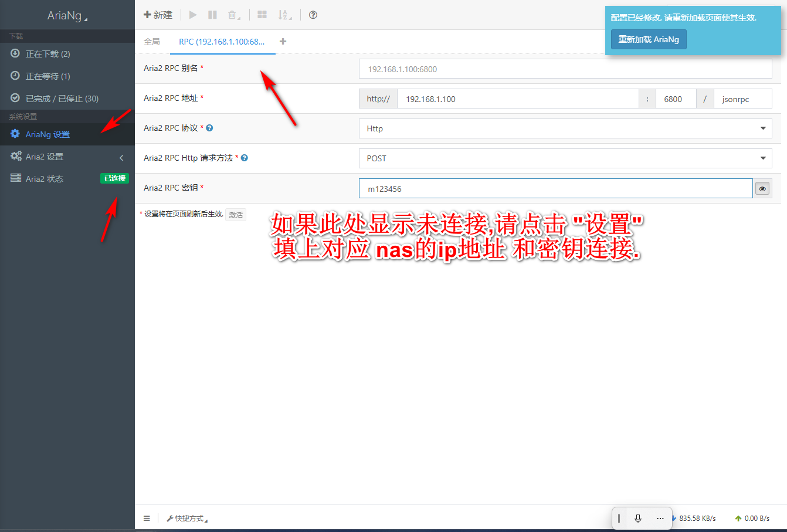787x532 pixels.
Task: Pause tasks using the pause icon
Action: tap(212, 15)
